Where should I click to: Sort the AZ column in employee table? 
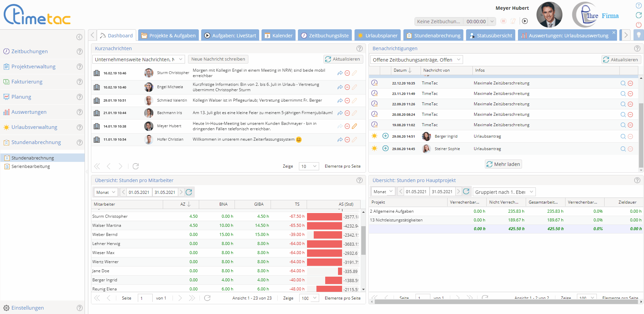(185, 204)
